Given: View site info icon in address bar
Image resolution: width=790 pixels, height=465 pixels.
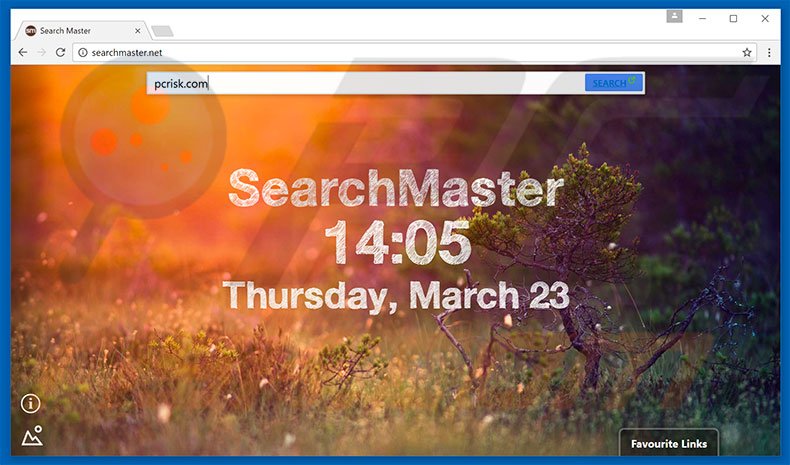Looking at the screenshot, I should pos(83,52).
